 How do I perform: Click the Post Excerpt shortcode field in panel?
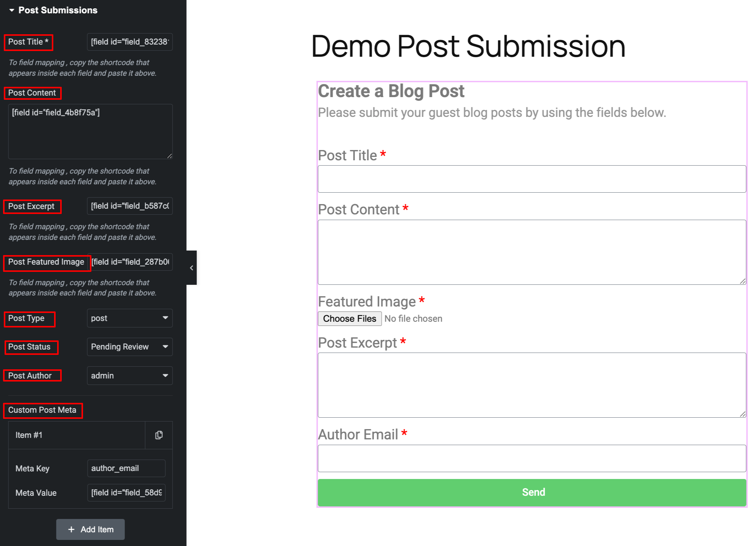[x=129, y=206]
